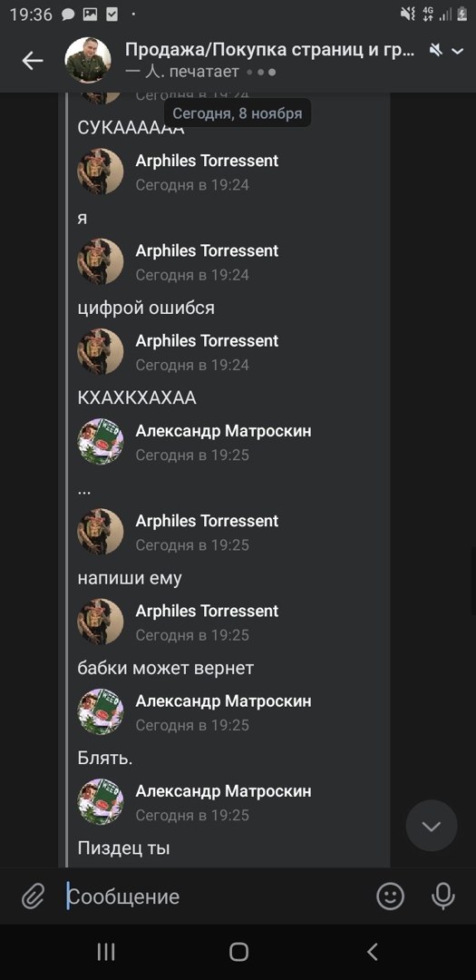Go back using the header arrow
476x980 pixels.
(x=33, y=61)
